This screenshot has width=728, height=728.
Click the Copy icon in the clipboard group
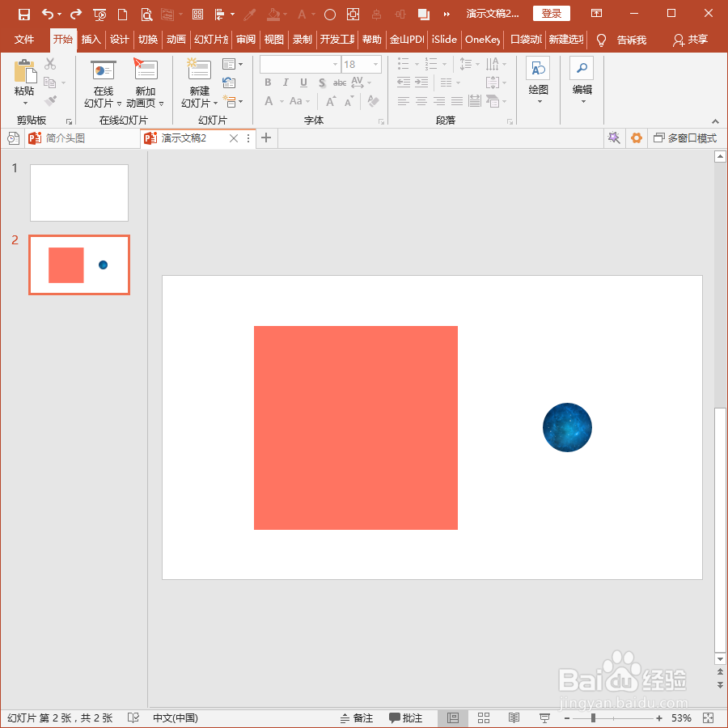pos(49,83)
